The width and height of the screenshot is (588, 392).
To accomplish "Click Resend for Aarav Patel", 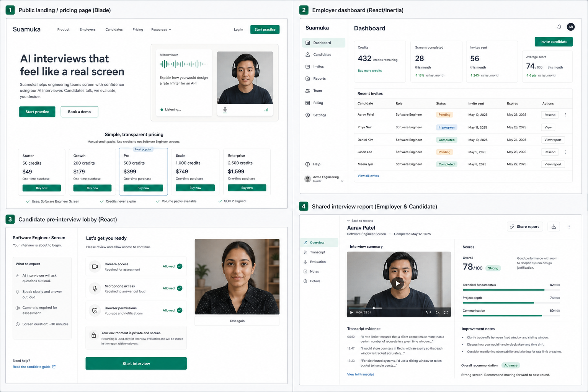I will [x=550, y=115].
